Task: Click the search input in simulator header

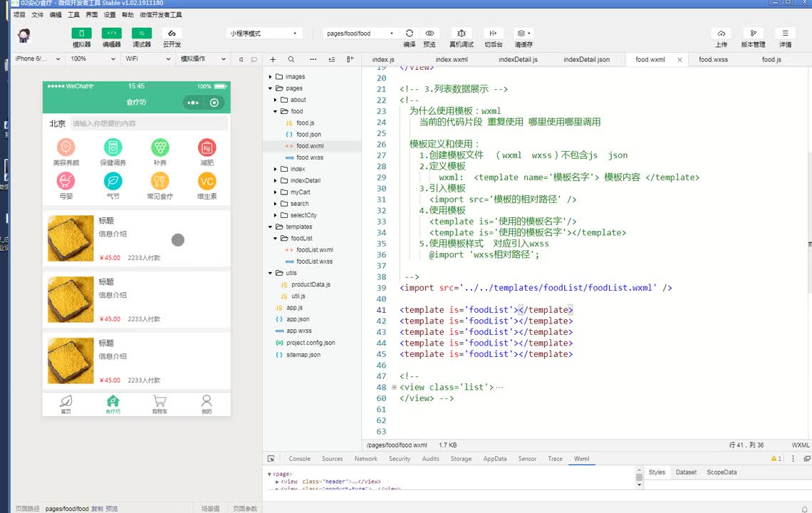Action: [x=148, y=123]
